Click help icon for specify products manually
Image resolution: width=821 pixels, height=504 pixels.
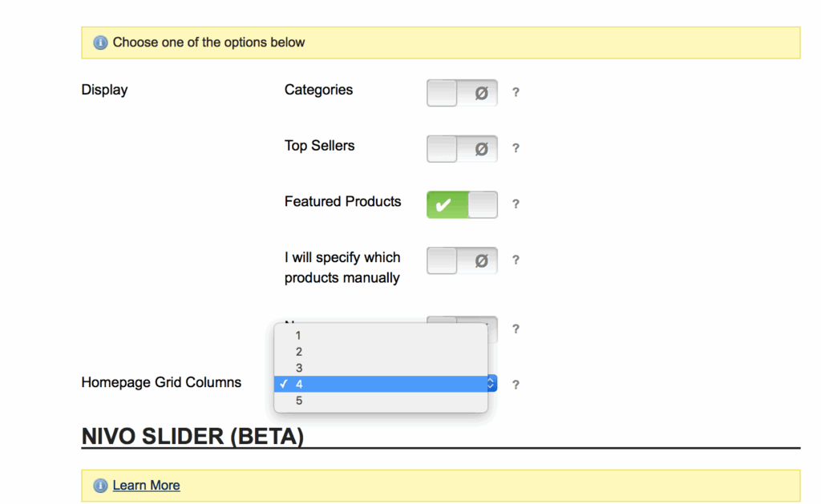click(516, 260)
